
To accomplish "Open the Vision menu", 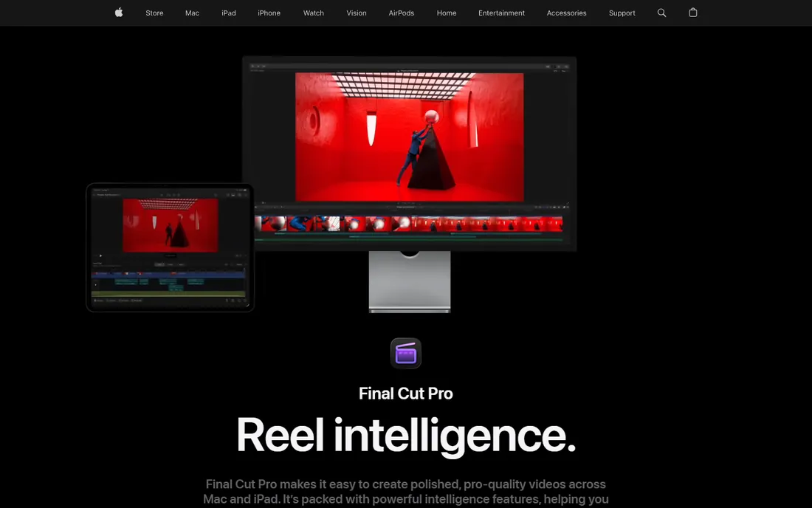I will (x=357, y=13).
